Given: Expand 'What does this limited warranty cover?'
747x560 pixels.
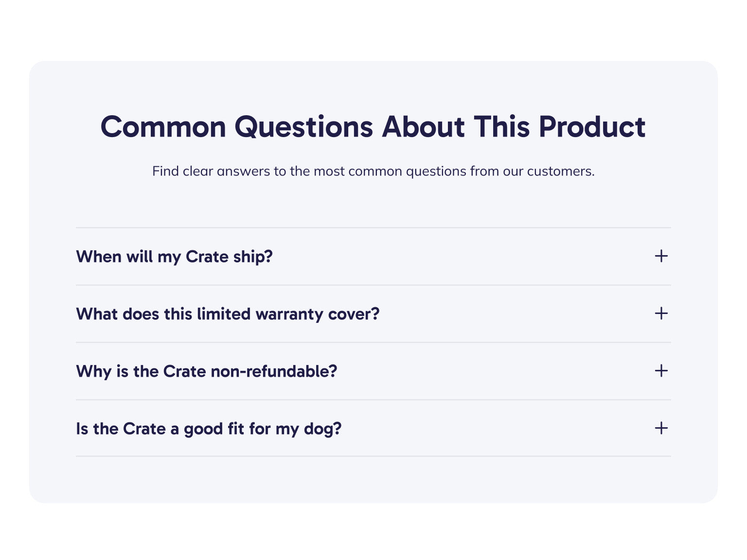Looking at the screenshot, I should (228, 314).
